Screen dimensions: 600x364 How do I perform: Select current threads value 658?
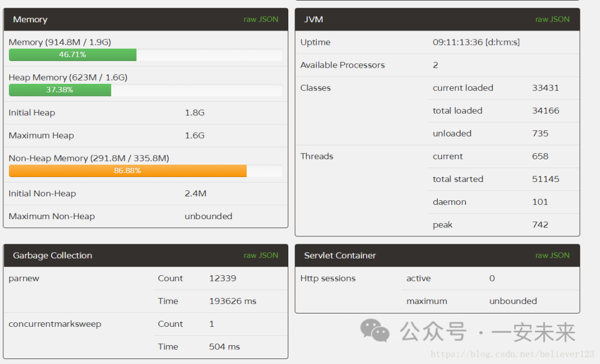click(x=540, y=156)
